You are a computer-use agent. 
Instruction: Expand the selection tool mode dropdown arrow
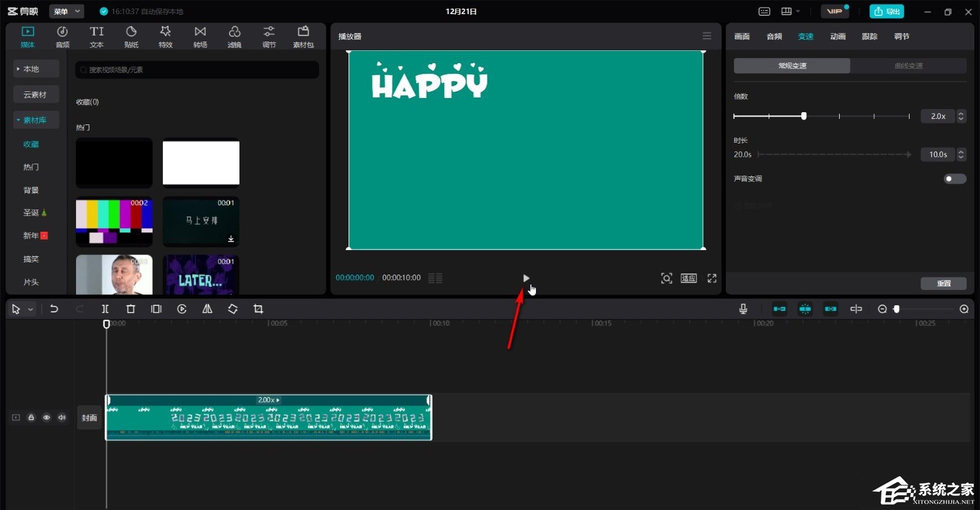[x=30, y=310]
